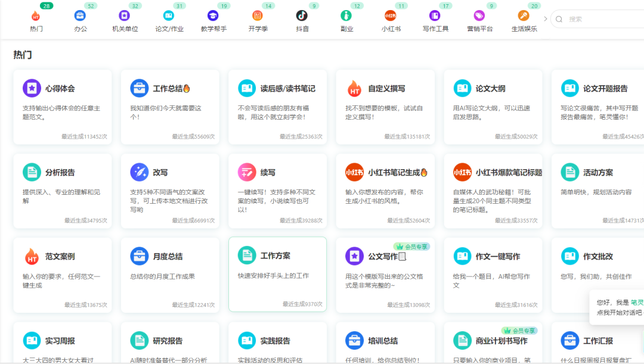
Task: Click the briefcase icon on 工作总结 card
Action: [139, 88]
